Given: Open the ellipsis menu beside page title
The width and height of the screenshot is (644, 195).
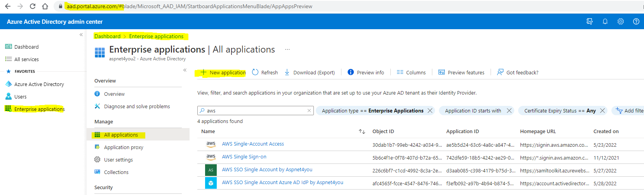Looking at the screenshot, I should (x=287, y=49).
